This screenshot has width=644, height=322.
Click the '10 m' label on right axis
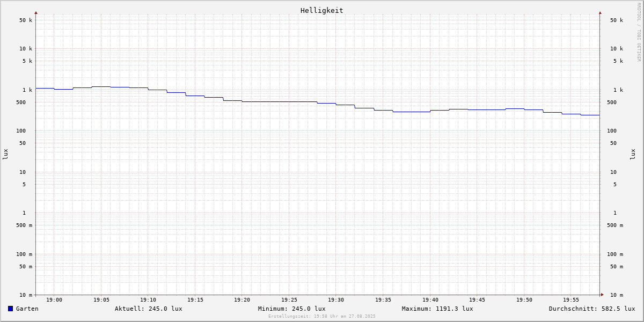click(617, 295)
